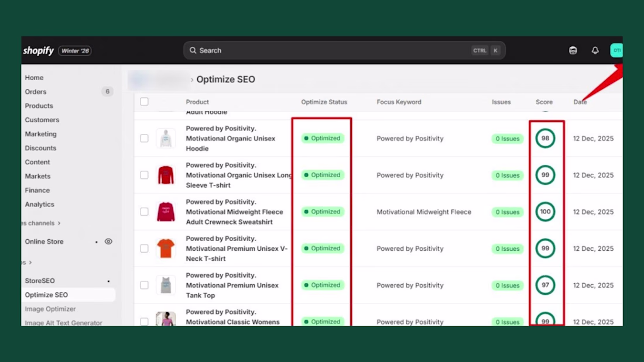The image size is (644, 362).
Task: Expand the Apps section chevron
Action: coord(30,262)
